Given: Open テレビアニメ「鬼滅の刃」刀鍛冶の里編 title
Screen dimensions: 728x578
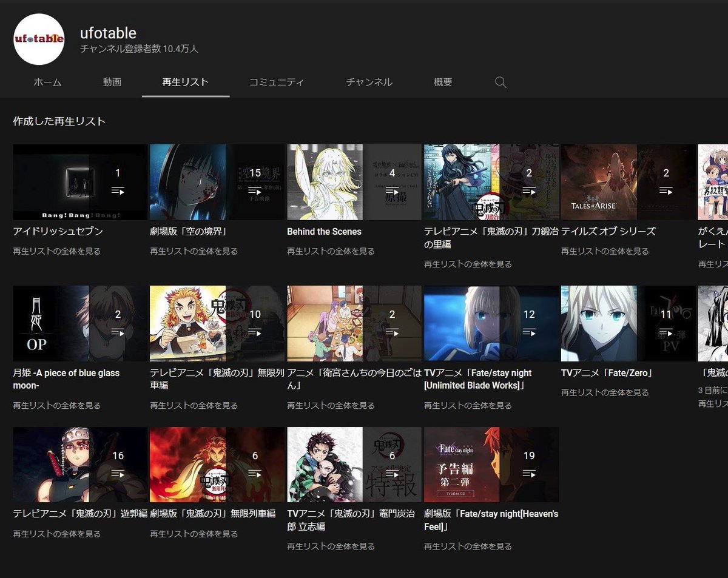Looking at the screenshot, I should (491, 238).
